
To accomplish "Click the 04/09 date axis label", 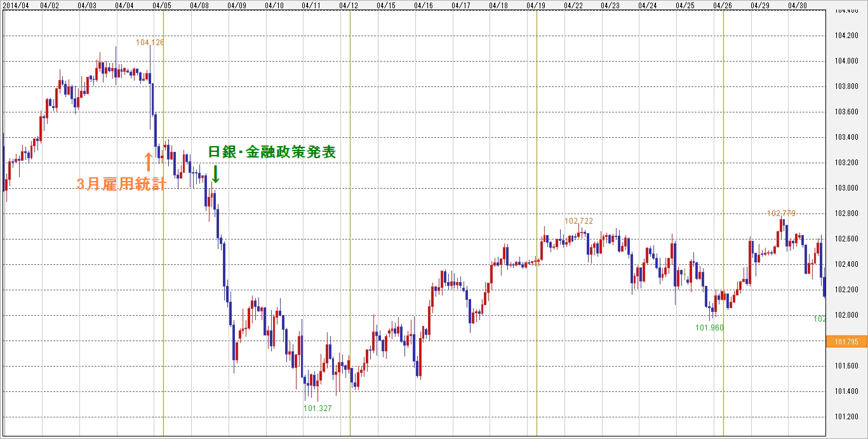I will pyautogui.click(x=237, y=4).
